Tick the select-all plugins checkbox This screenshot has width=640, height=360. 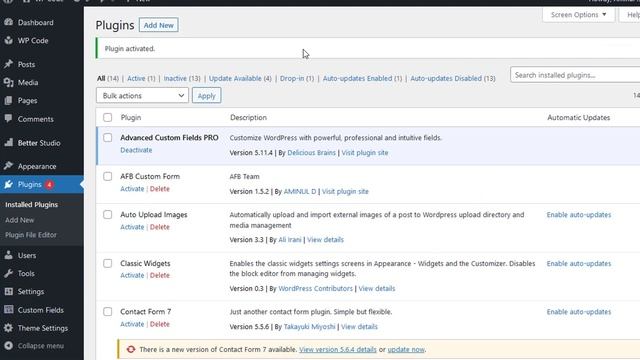tap(107, 118)
